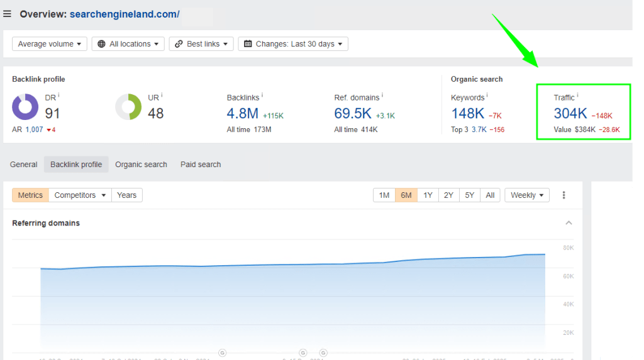Set chart range to 1M

(384, 195)
